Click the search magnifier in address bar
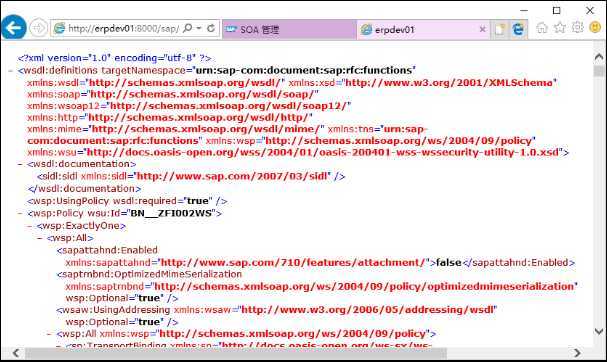The image size is (607, 362). click(188, 28)
